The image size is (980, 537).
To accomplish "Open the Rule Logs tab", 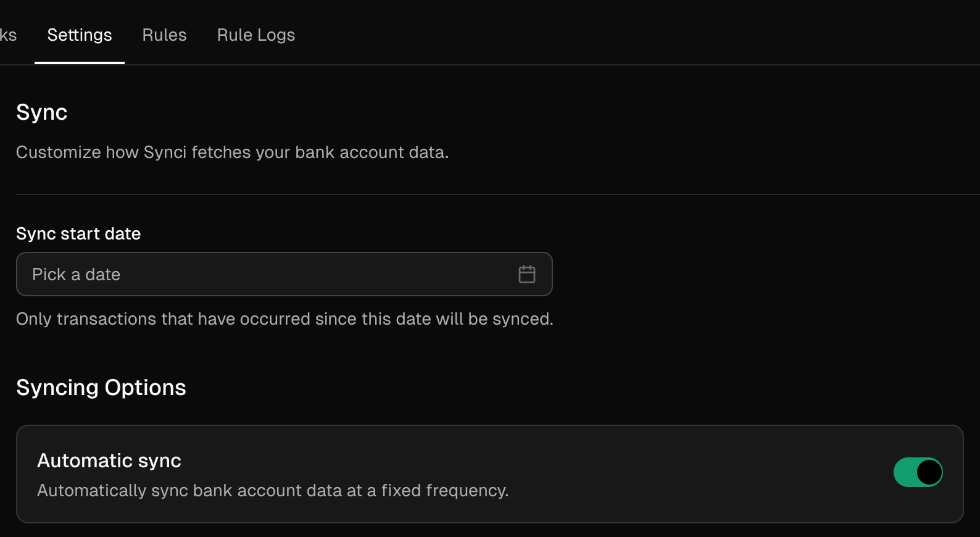I will [256, 35].
